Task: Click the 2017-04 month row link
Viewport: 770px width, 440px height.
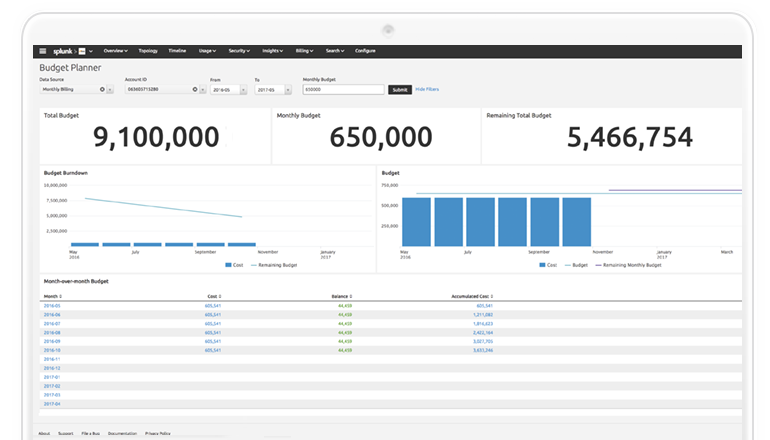Action: [52, 404]
